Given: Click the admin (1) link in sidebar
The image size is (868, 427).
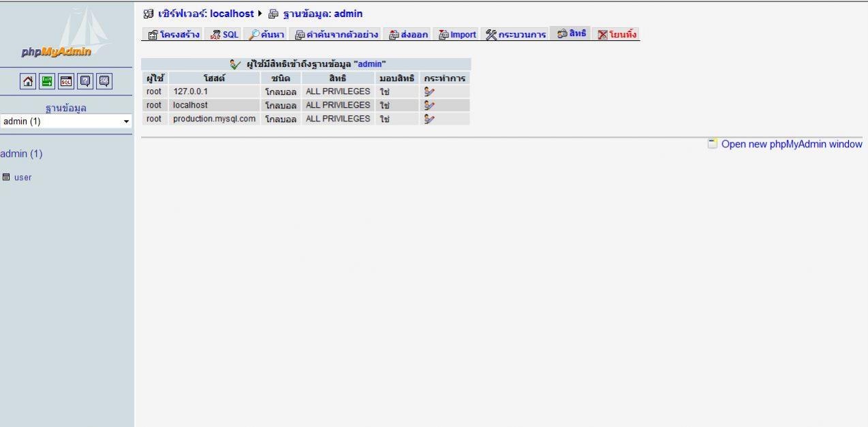Looking at the screenshot, I should coord(21,153).
